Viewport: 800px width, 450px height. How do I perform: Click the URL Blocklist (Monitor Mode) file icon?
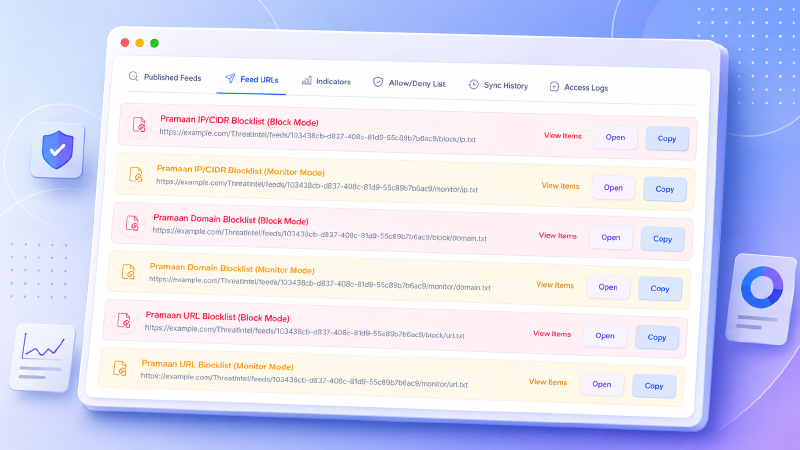(120, 368)
